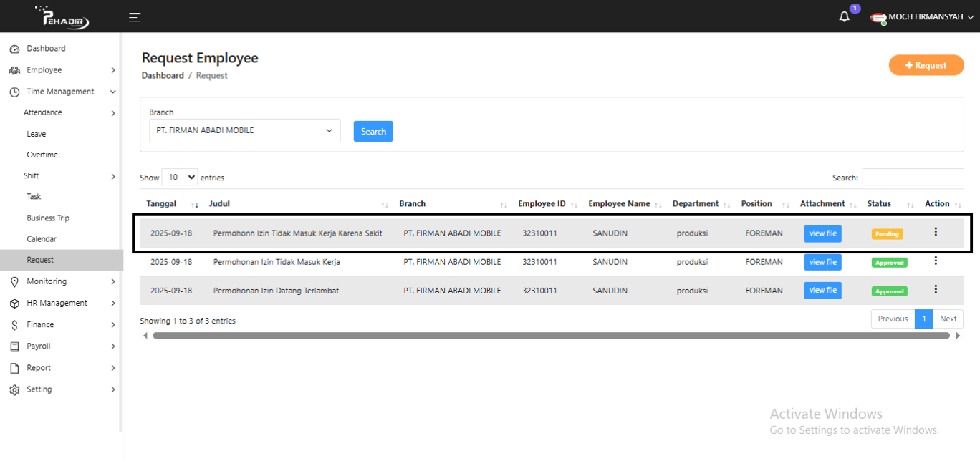Open the Leave menu item

point(37,134)
